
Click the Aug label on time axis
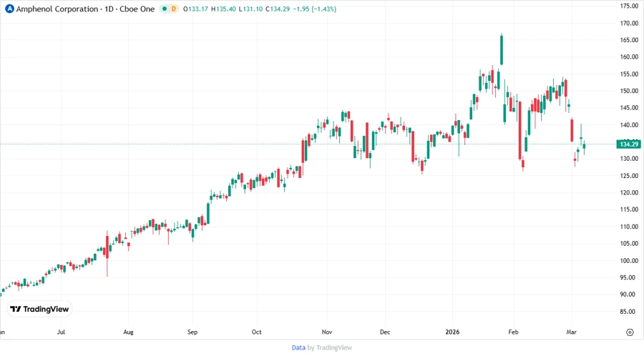128,332
